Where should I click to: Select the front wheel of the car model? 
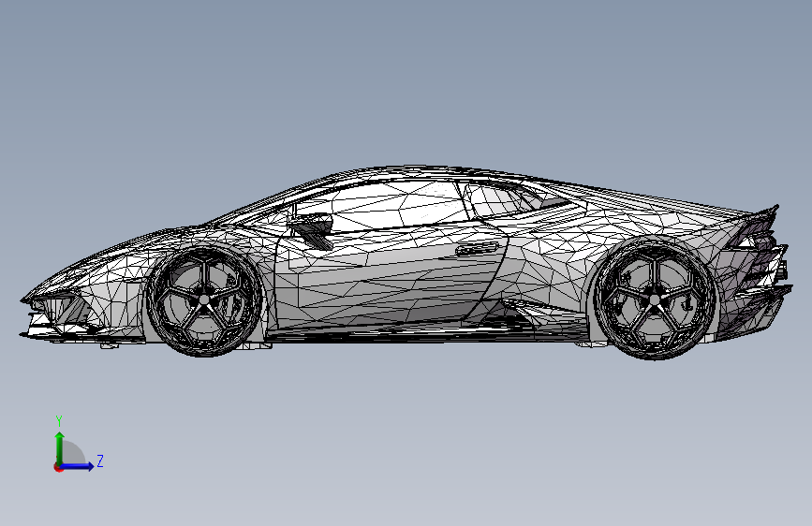coord(204,300)
